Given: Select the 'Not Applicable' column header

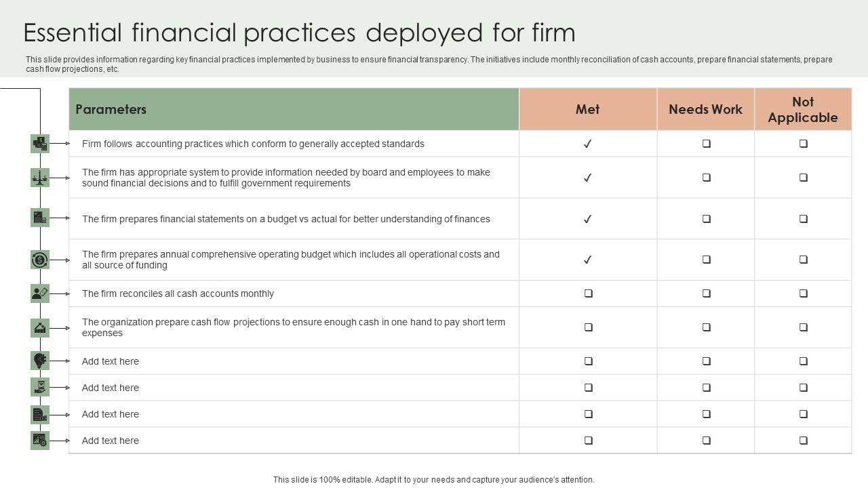Looking at the screenshot, I should (803, 109).
